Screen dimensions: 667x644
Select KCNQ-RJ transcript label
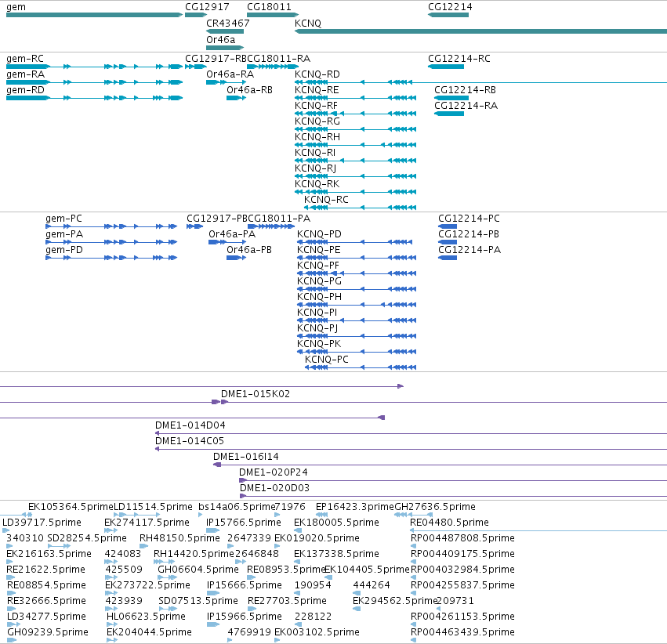[x=316, y=168]
